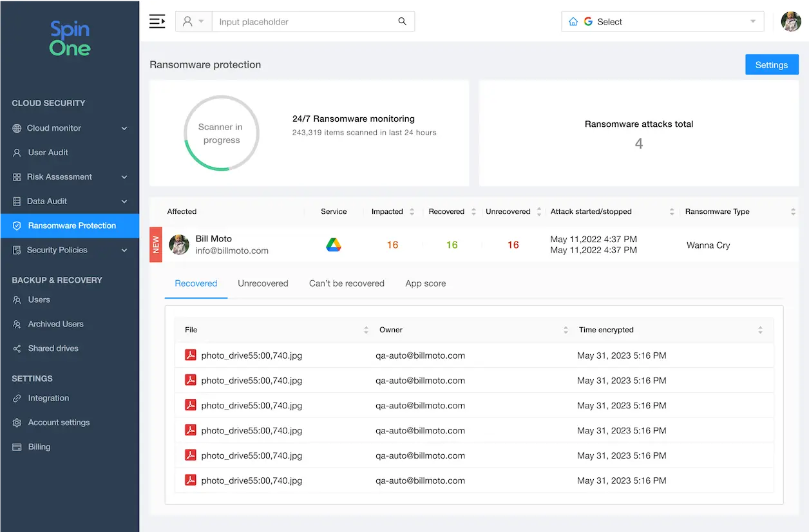The width and height of the screenshot is (809, 532).
Task: Click the Billing sidebar icon
Action: (x=17, y=447)
